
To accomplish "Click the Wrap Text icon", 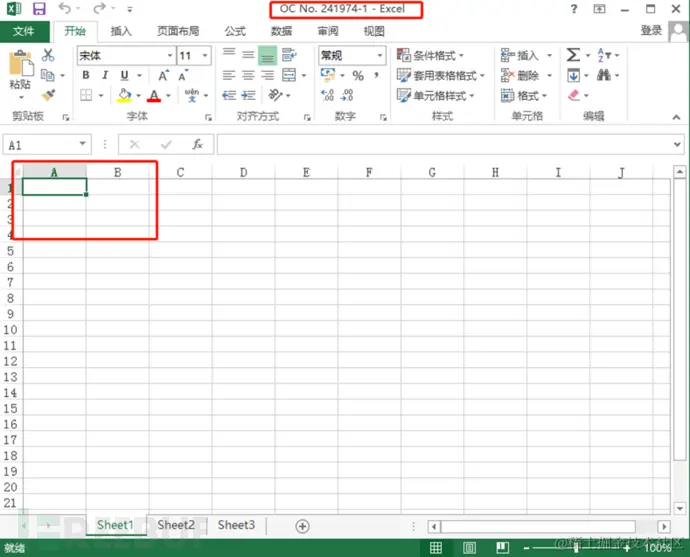I will (x=289, y=55).
